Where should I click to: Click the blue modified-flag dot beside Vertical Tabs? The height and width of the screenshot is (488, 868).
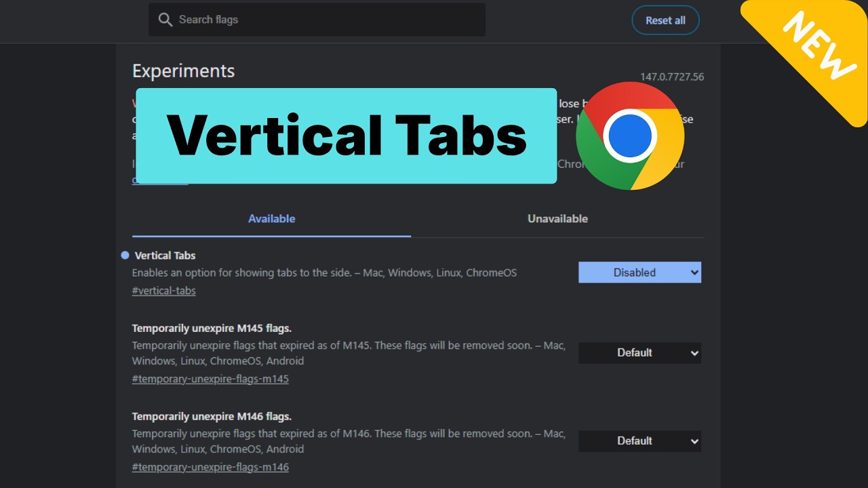point(125,256)
